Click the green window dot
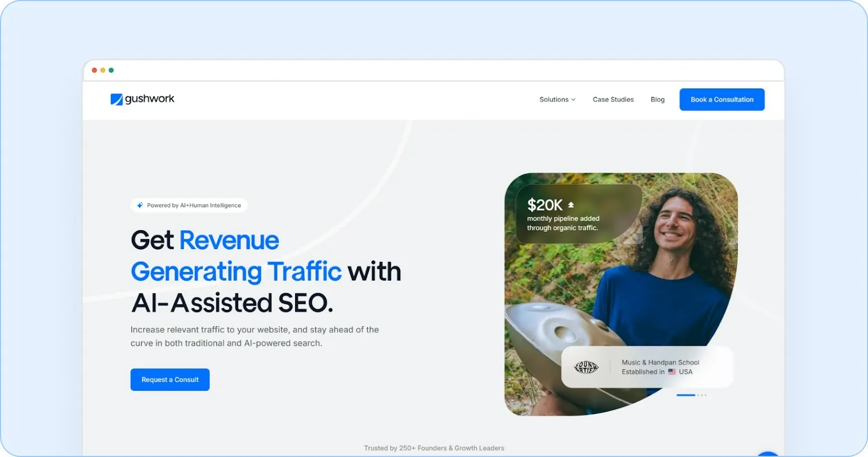 111,70
